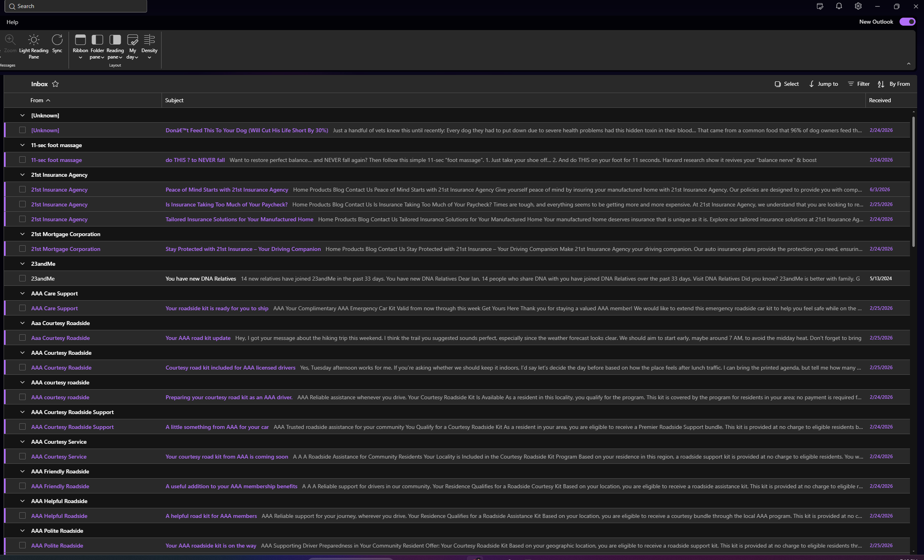Open the 'You have new DNA Relatives' email
924x560 pixels.
click(x=457, y=279)
